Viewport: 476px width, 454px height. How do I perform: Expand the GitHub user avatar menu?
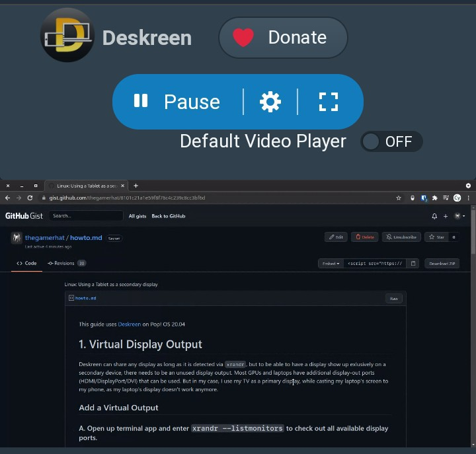pyautogui.click(x=459, y=216)
